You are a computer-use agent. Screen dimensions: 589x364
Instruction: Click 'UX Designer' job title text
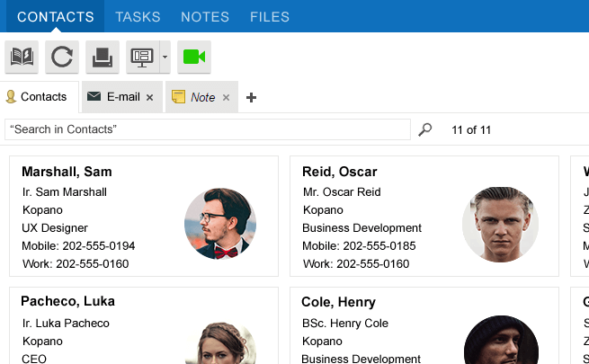(55, 227)
